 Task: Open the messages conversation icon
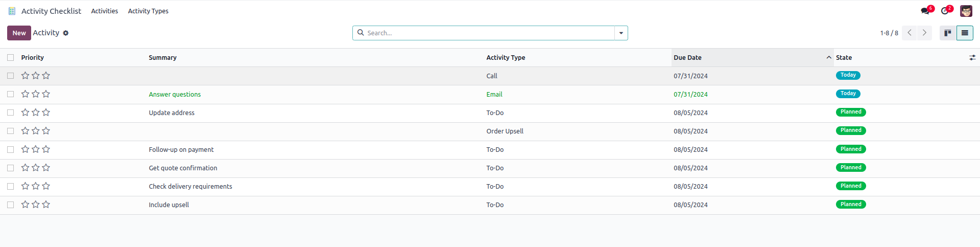click(x=925, y=11)
